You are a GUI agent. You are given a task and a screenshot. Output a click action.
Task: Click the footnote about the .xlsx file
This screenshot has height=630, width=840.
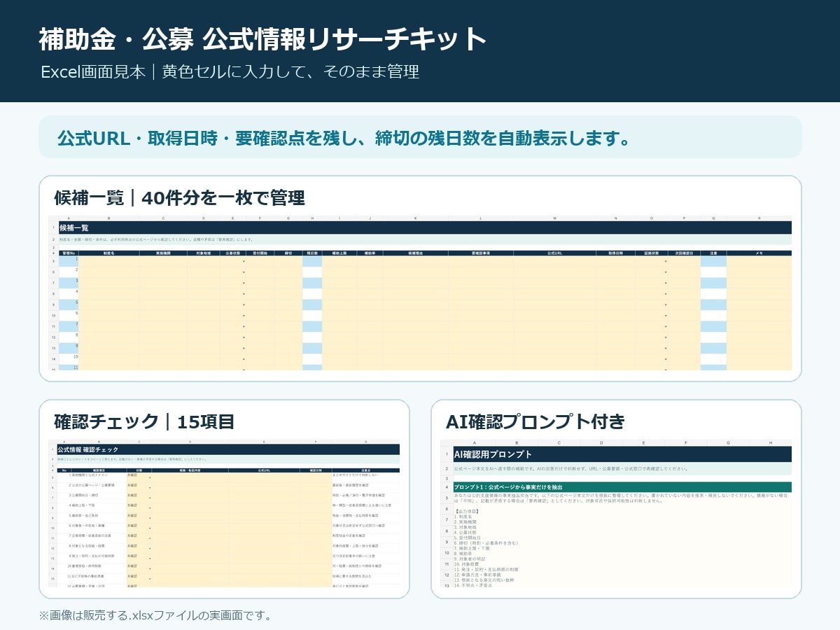pos(155,616)
